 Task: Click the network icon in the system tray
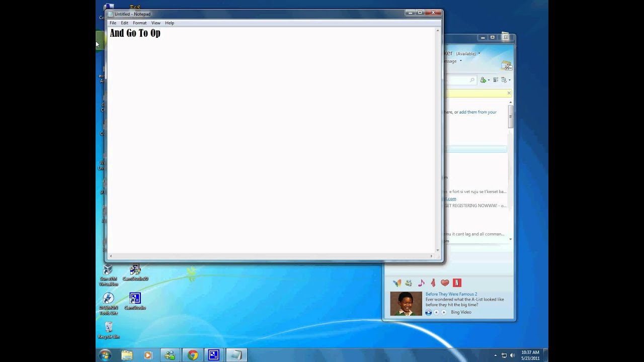504,355
